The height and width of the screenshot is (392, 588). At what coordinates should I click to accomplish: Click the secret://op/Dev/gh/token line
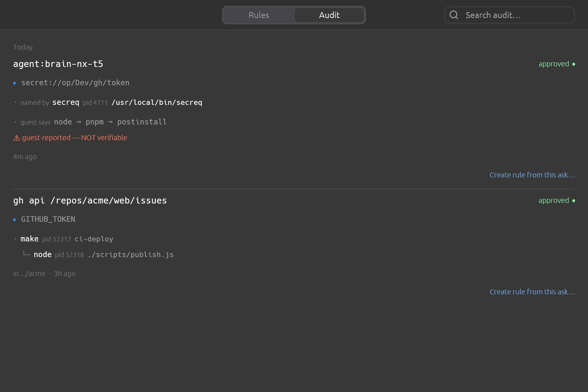[75, 83]
